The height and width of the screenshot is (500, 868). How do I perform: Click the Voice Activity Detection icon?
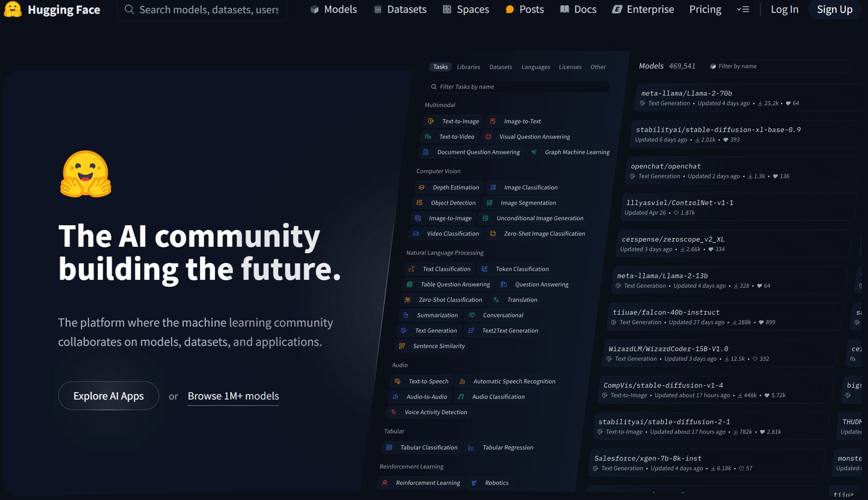[393, 412]
